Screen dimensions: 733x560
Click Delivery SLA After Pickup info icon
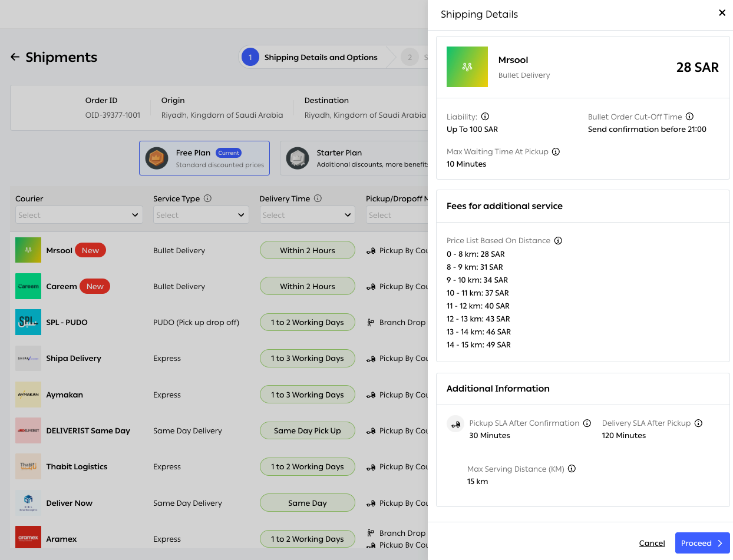(x=698, y=423)
